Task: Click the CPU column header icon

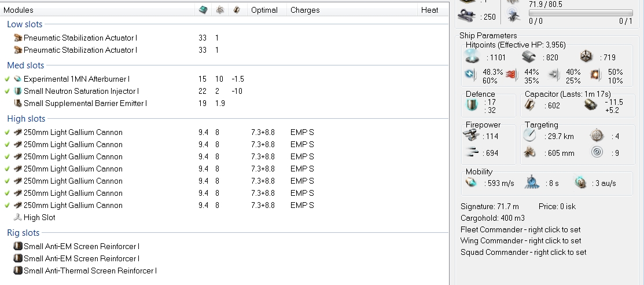Action: tap(203, 10)
